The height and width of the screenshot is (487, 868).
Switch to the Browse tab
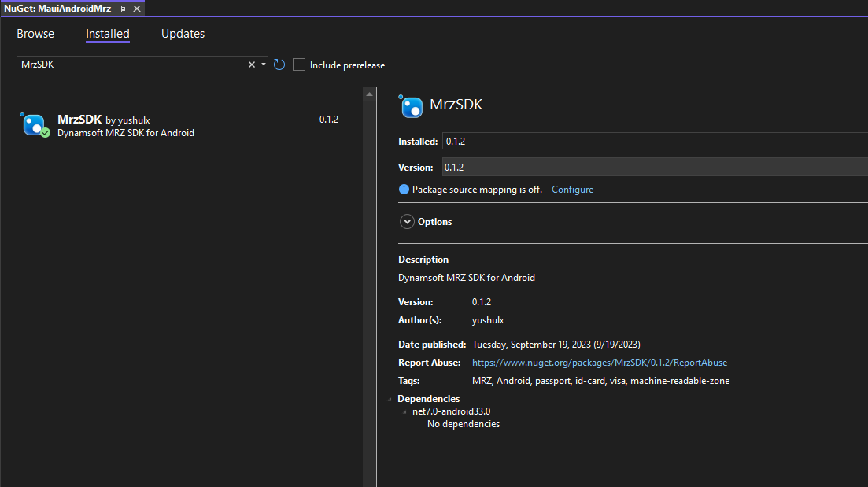pyautogui.click(x=35, y=34)
